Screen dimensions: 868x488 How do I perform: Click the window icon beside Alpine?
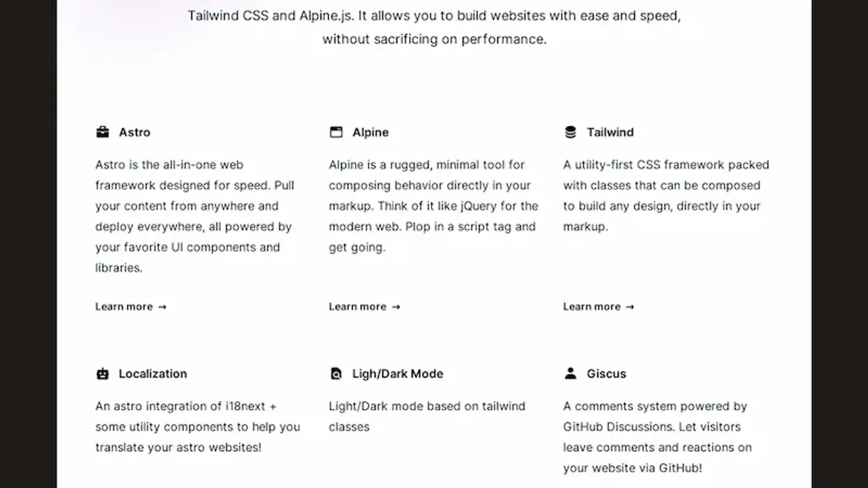(x=336, y=132)
